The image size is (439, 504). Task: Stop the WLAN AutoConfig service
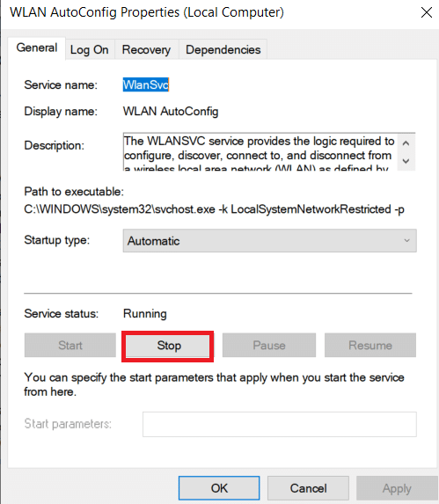[167, 346]
